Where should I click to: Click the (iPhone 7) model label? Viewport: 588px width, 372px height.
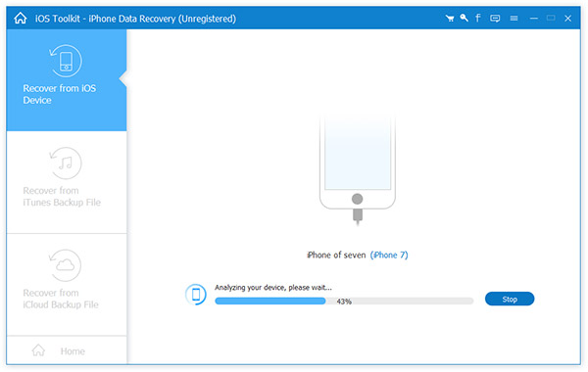tap(389, 255)
